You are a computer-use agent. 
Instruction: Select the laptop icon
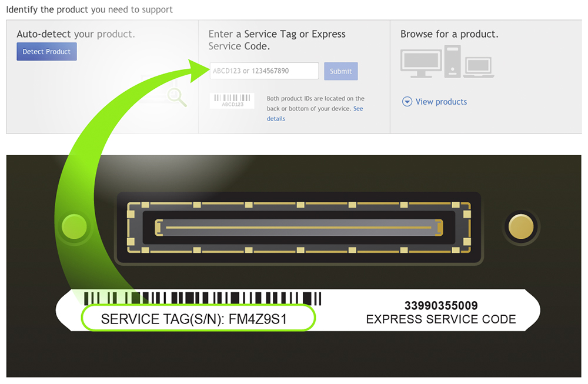coord(478,67)
